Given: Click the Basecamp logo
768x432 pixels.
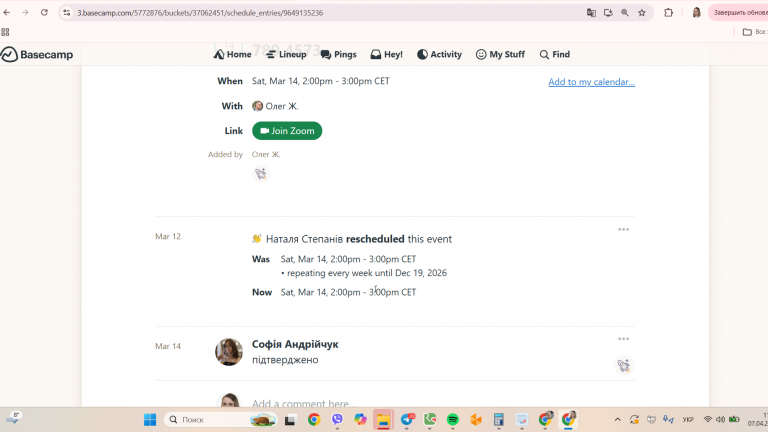Looking at the screenshot, I should pyautogui.click(x=37, y=54).
